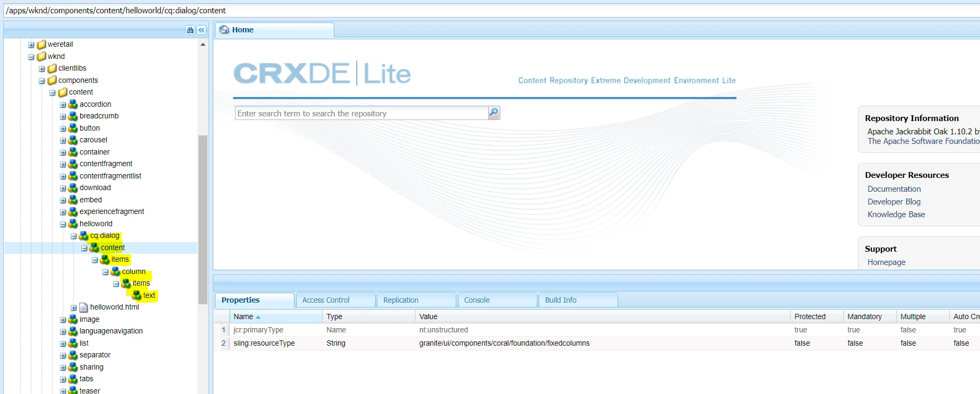Click the languagenavigation component icon
Viewport: 980px width, 394px height.
tap(73, 331)
